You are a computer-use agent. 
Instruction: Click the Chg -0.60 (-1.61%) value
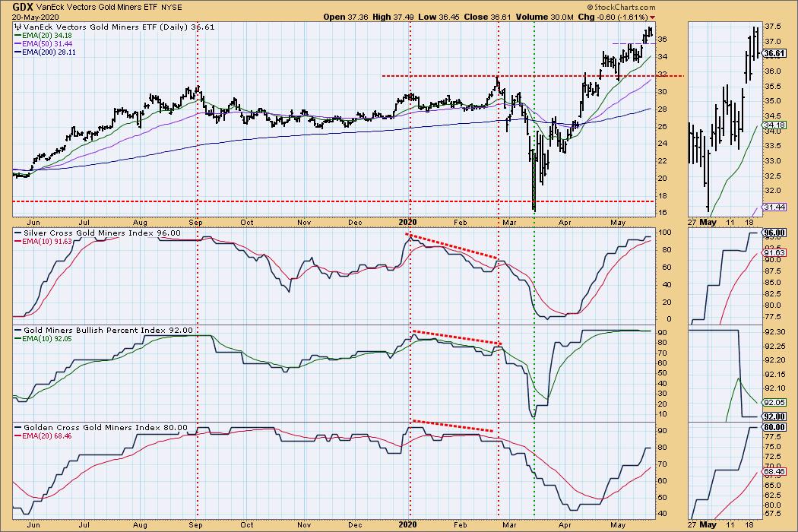click(x=613, y=17)
